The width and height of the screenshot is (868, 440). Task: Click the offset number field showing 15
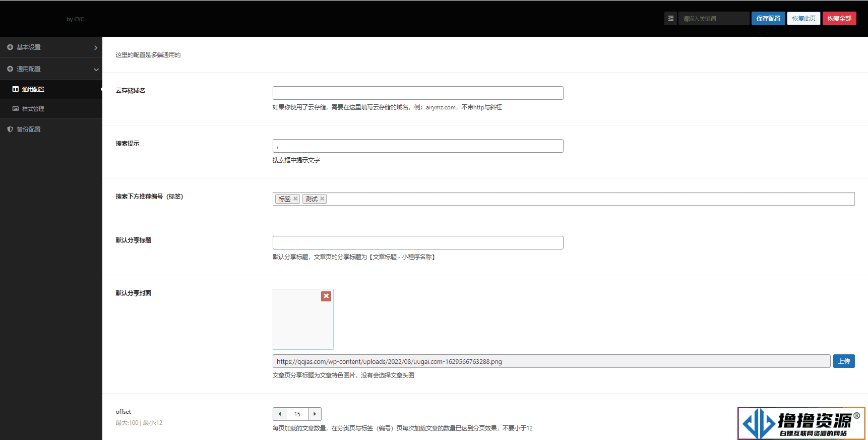297,414
